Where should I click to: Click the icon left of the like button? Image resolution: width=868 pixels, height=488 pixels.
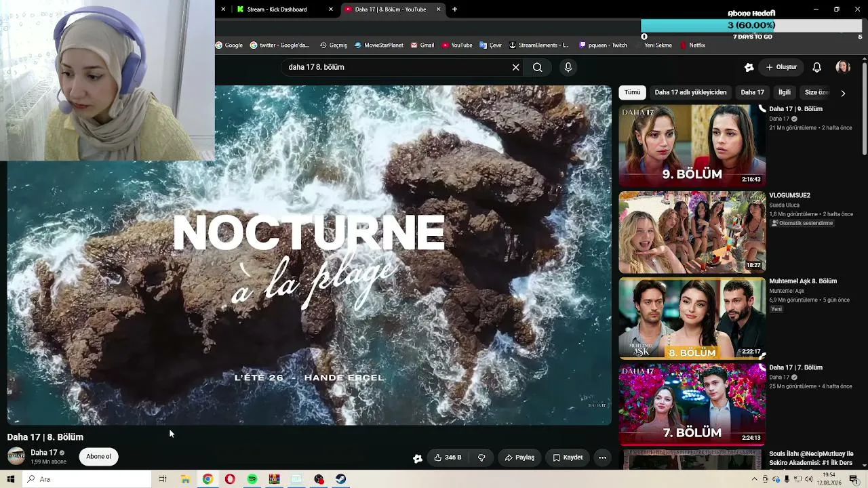(x=418, y=458)
